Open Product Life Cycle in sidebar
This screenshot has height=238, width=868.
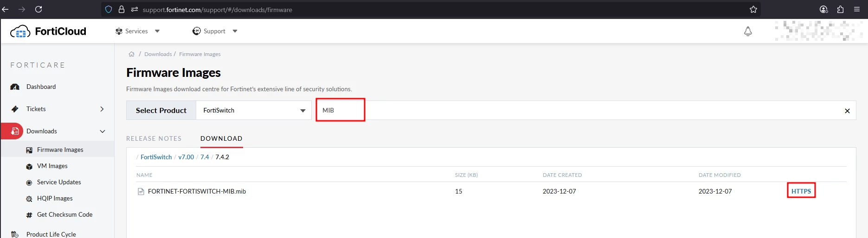point(51,234)
